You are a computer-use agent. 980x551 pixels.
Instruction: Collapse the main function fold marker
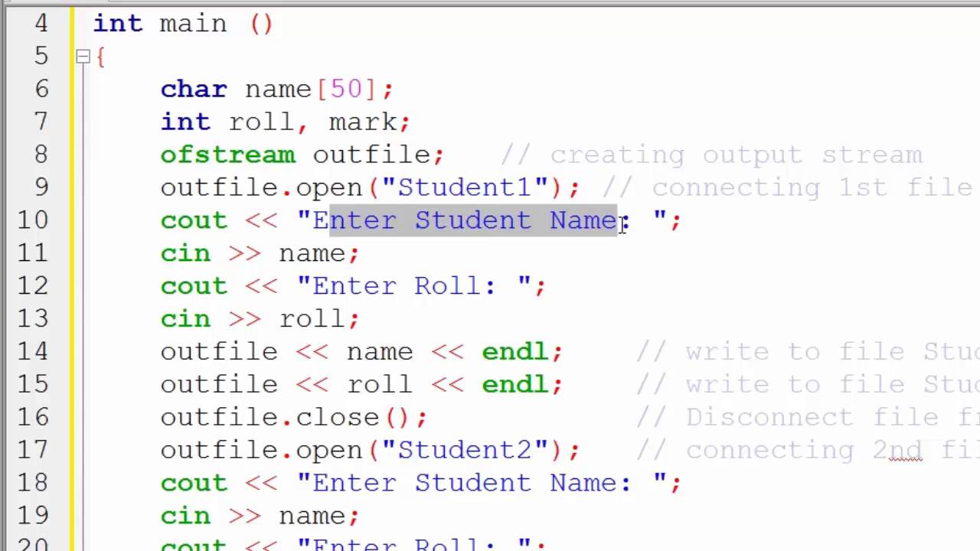click(83, 56)
